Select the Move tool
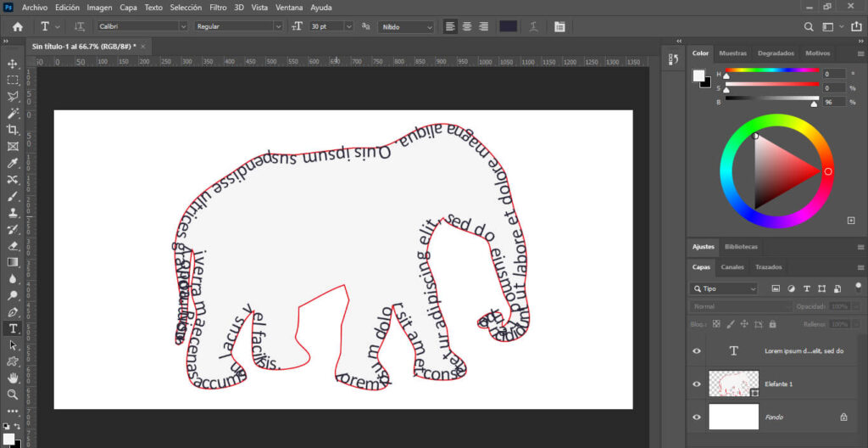The height and width of the screenshot is (448, 868). [13, 64]
